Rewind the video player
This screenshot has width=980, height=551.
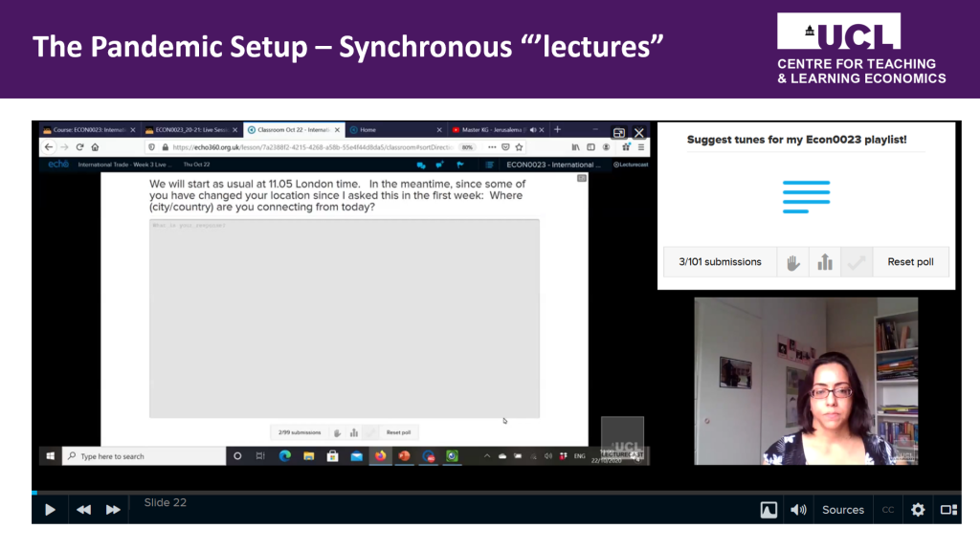tap(83, 510)
